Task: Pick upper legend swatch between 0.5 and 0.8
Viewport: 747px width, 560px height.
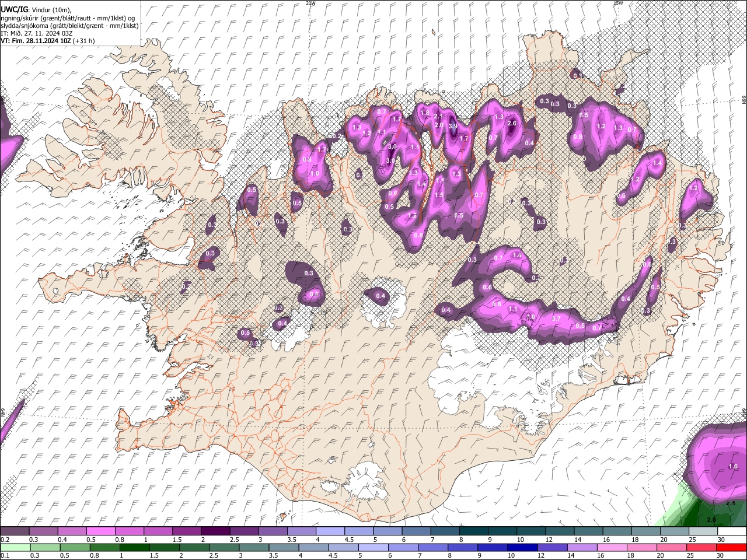Action: [101, 531]
